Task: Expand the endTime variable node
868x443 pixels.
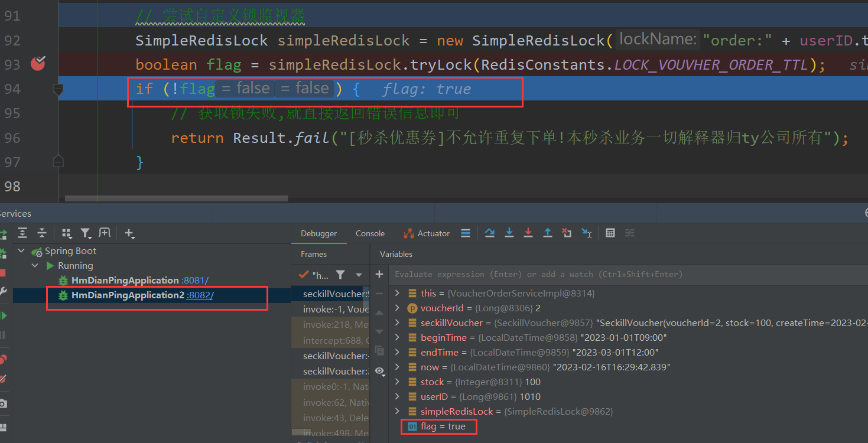Action: (x=397, y=352)
